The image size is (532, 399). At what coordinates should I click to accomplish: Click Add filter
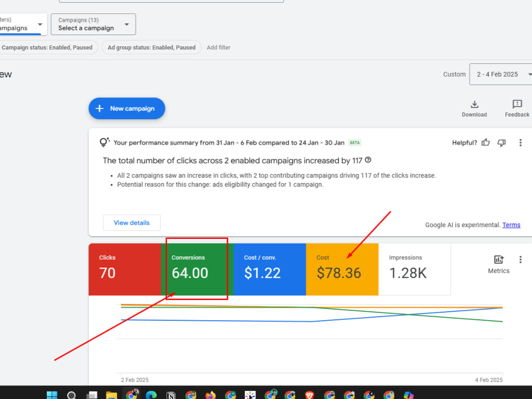click(219, 47)
